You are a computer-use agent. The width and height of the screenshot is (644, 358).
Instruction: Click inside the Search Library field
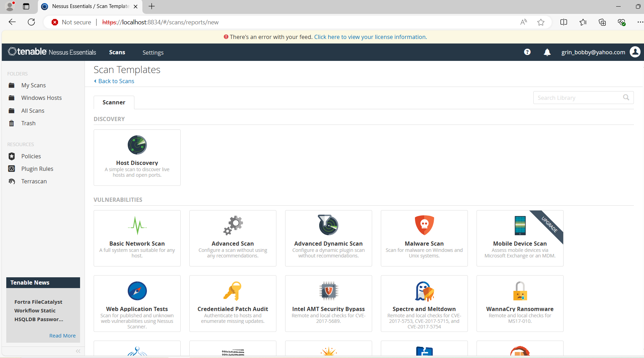point(578,97)
